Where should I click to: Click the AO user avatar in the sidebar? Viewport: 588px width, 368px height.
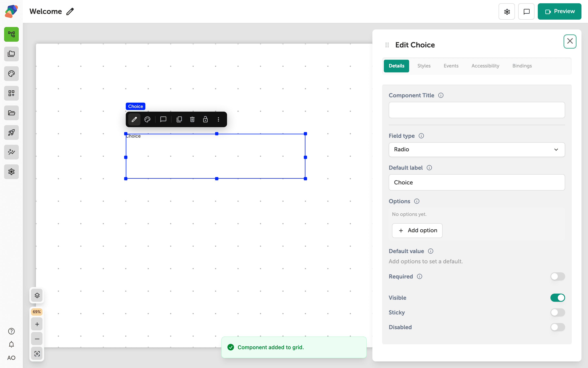pos(11,358)
